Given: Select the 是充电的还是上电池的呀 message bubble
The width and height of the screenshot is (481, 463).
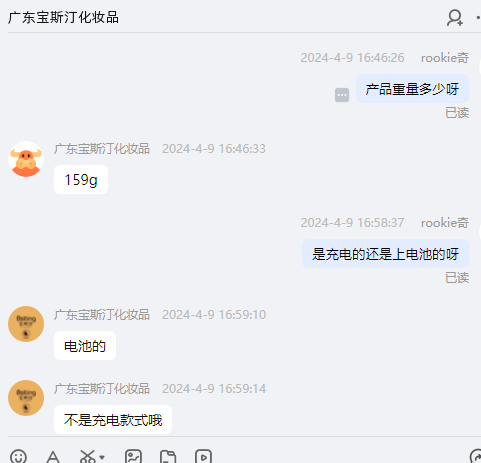Looking at the screenshot, I should [x=385, y=254].
